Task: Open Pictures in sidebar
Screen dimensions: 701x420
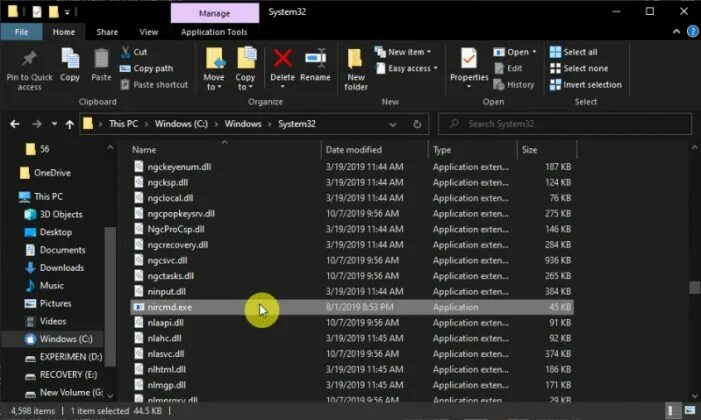Action: pos(48,303)
